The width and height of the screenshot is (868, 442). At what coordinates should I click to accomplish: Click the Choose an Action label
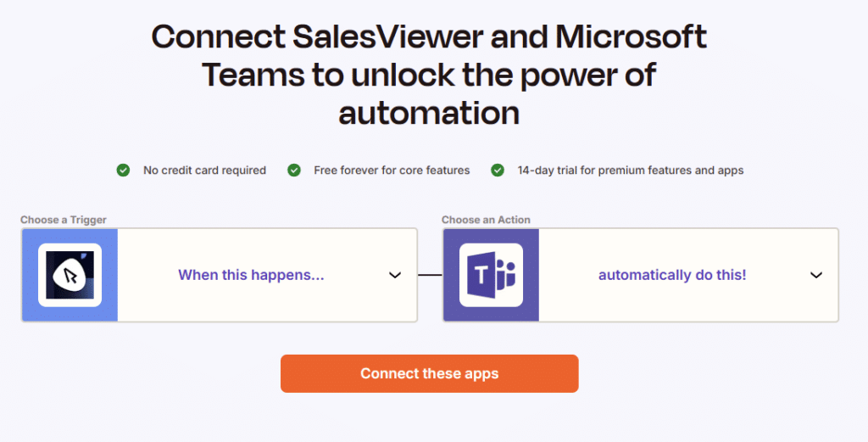pos(486,220)
